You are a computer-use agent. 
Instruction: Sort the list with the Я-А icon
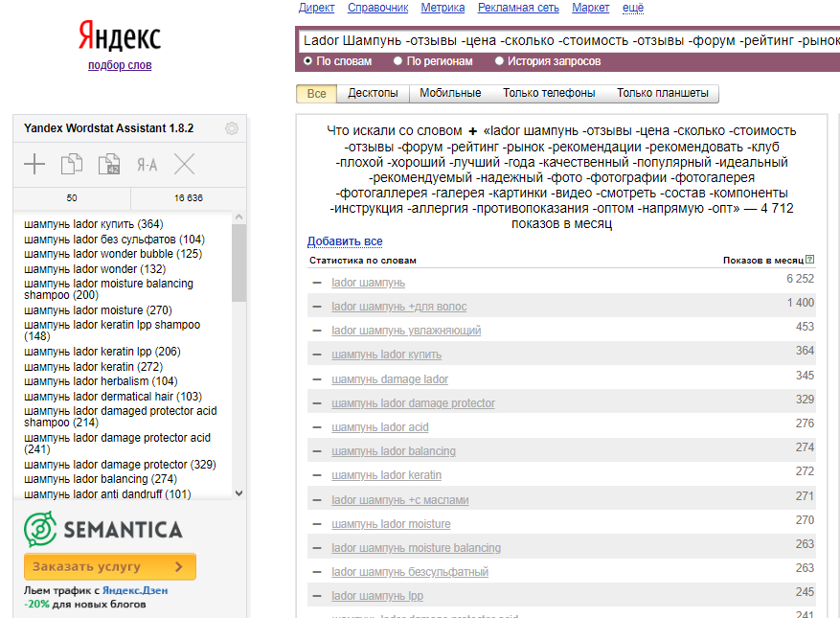tap(147, 165)
